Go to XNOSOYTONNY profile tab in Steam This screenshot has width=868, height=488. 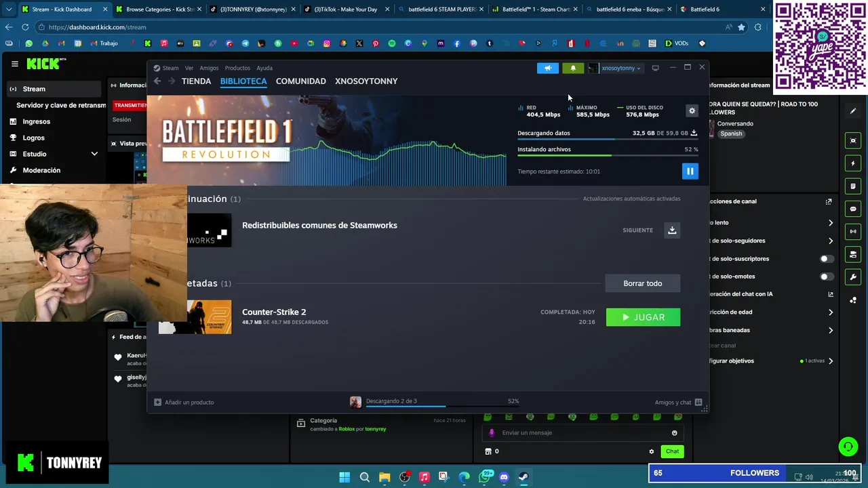coord(366,81)
